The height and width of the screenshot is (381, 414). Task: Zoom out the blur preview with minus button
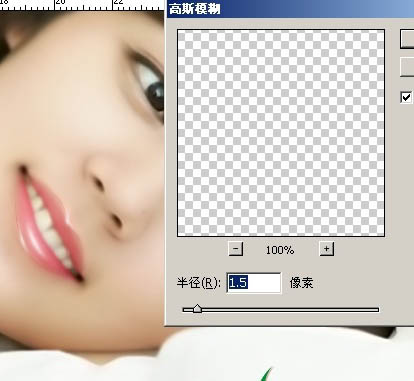[236, 249]
